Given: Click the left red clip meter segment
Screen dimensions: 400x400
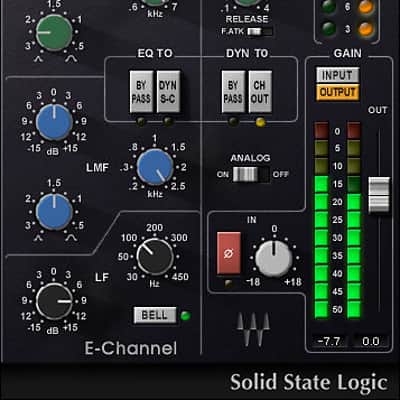Looking at the screenshot, I should 322,130.
